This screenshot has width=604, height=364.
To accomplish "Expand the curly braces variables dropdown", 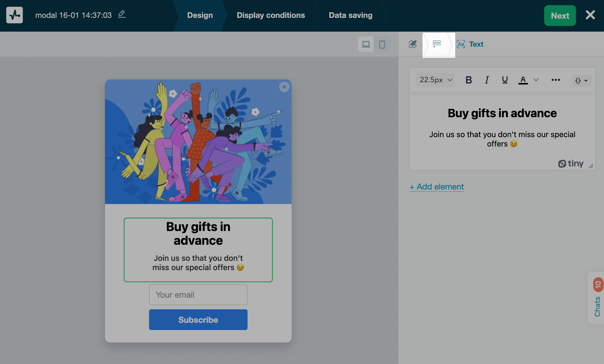I will [581, 81].
